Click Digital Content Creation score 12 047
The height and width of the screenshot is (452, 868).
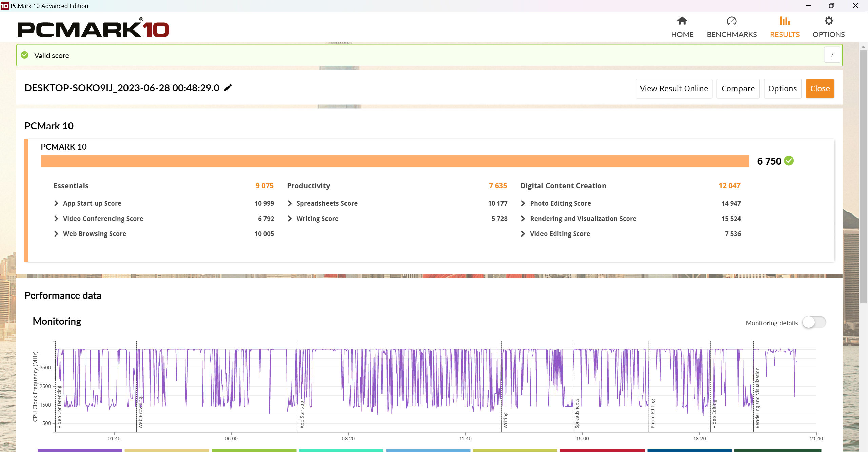(x=729, y=186)
